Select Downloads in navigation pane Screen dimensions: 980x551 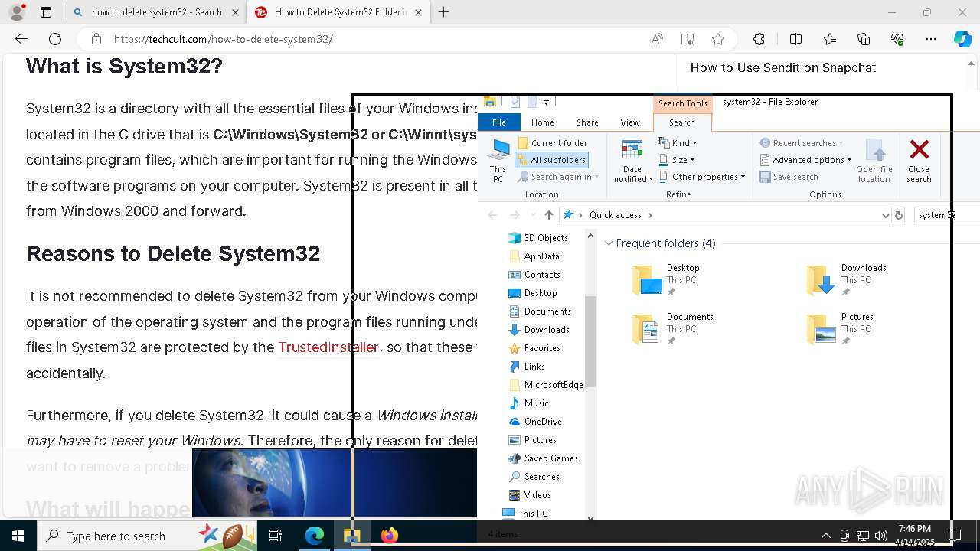pyautogui.click(x=539, y=330)
